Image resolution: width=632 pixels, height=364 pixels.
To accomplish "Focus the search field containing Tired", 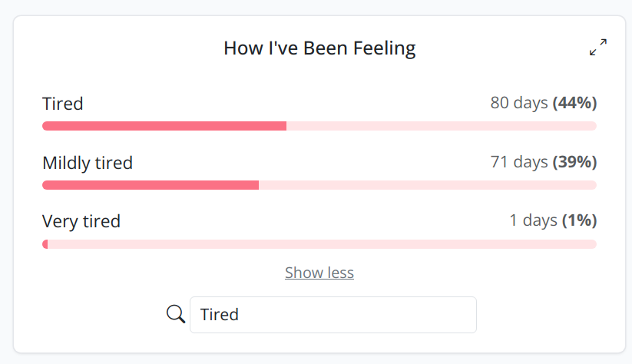I will pos(333,315).
